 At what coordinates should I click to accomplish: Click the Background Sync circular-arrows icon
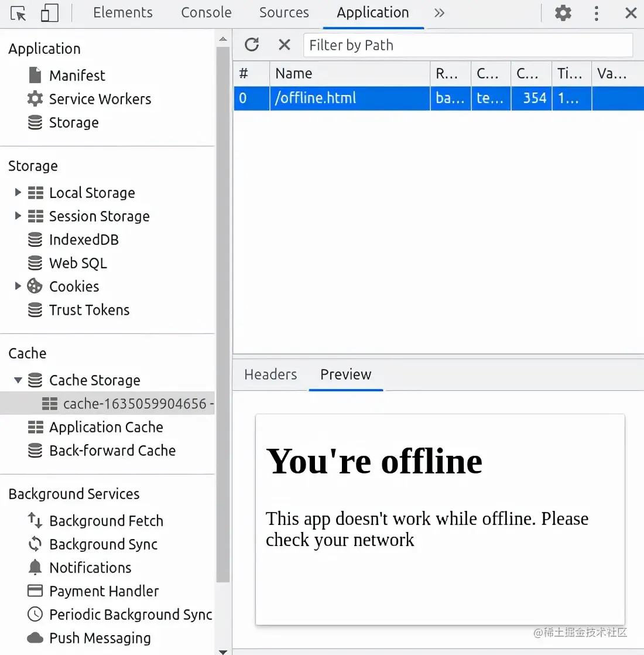35,544
